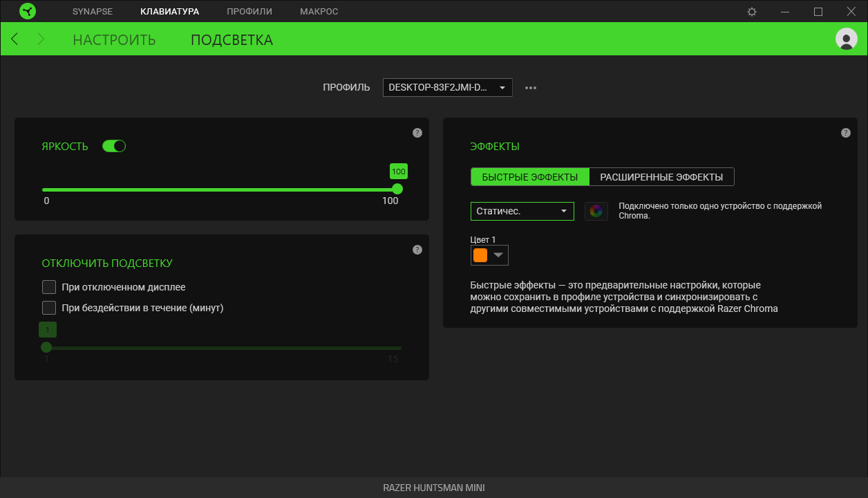
Task: Open help for the lighting-off panel
Action: coord(417,250)
